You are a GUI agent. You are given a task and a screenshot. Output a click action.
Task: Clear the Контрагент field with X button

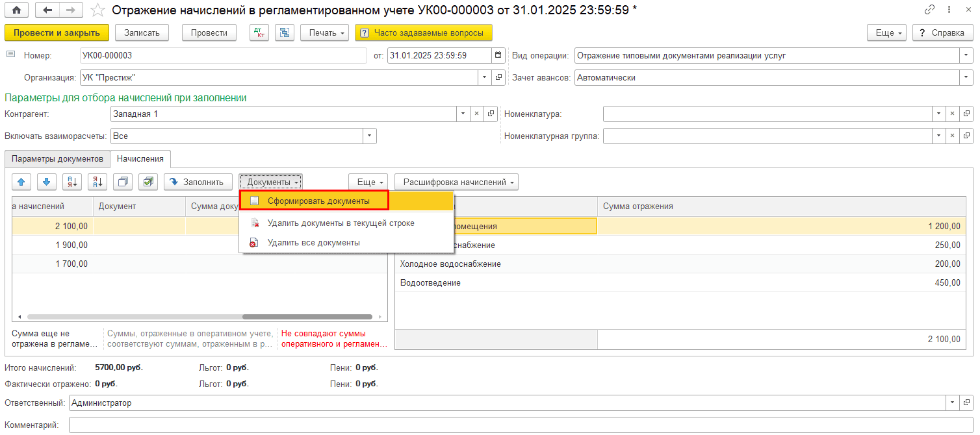[x=476, y=114]
